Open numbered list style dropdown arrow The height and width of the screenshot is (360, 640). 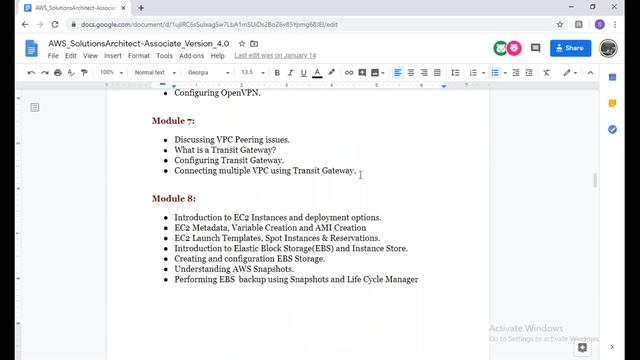483,73
